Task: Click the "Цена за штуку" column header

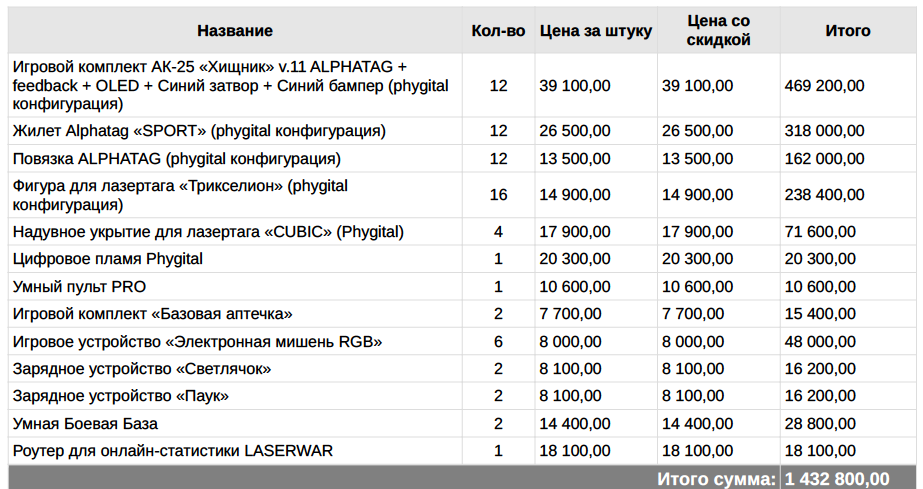Action: click(596, 31)
